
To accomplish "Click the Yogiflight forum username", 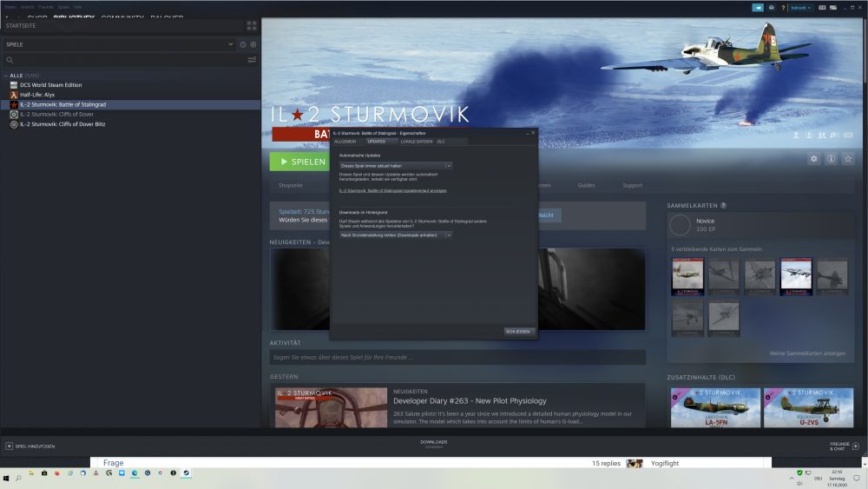I will tap(664, 464).
